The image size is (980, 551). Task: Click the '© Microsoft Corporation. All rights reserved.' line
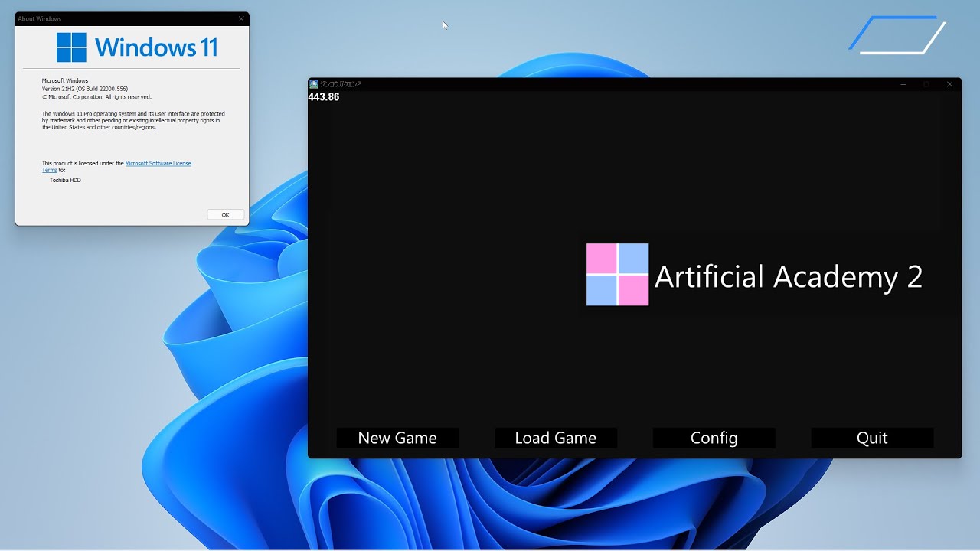click(96, 97)
